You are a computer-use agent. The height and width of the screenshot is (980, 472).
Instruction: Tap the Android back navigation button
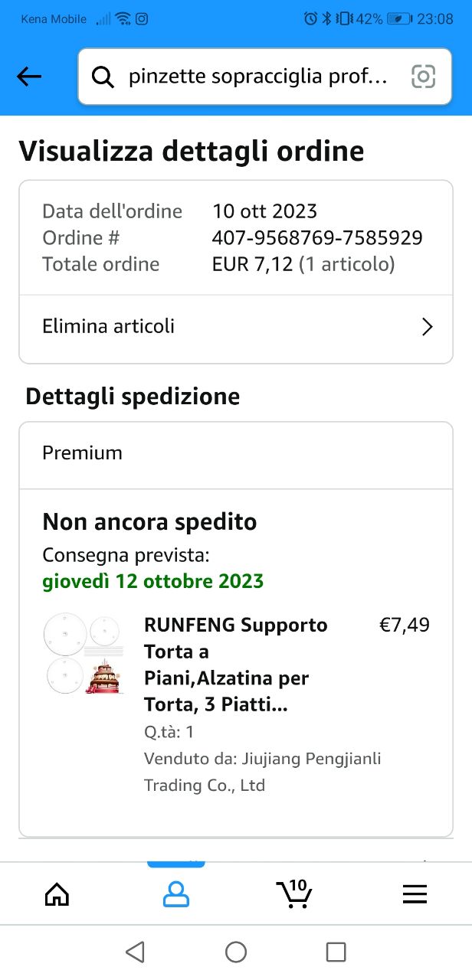pyautogui.click(x=135, y=952)
